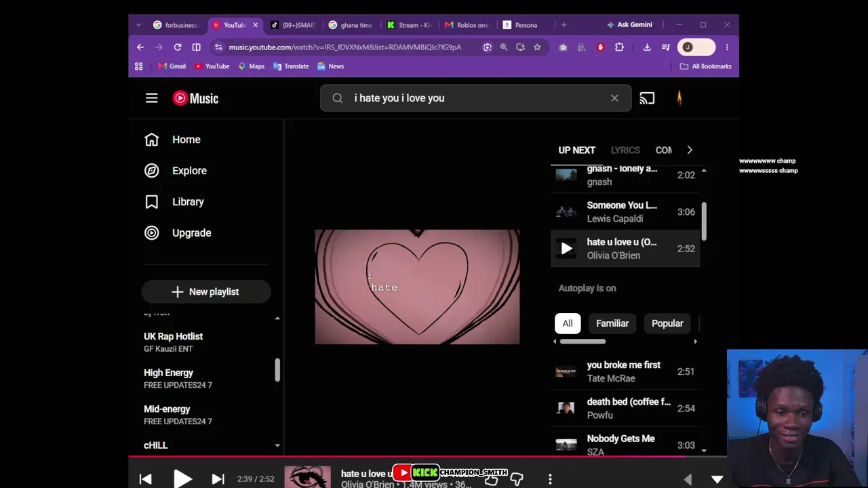Skip to previous track
The width and height of the screenshot is (868, 488).
(x=145, y=479)
